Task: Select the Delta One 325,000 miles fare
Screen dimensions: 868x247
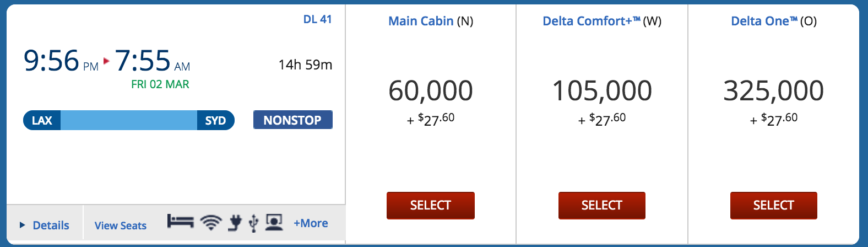Action: tap(774, 205)
